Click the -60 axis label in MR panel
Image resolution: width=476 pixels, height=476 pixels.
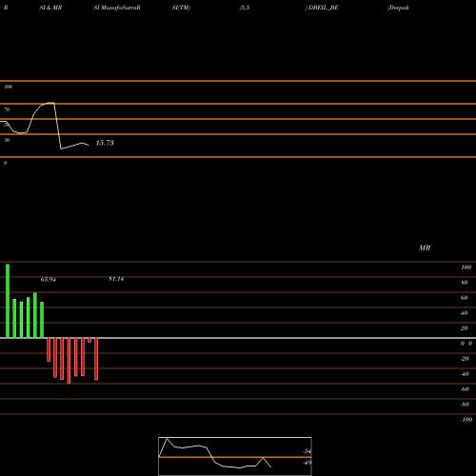465,389
